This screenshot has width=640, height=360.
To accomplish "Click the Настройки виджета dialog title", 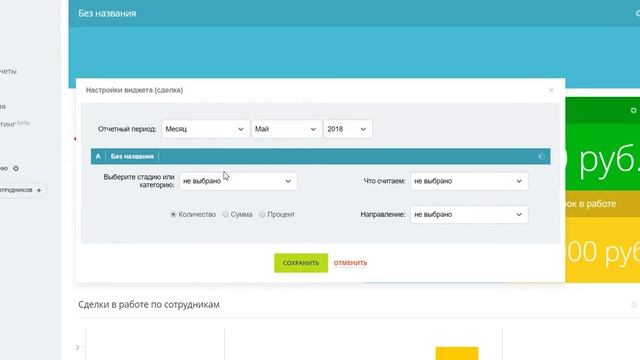I will (x=134, y=90).
